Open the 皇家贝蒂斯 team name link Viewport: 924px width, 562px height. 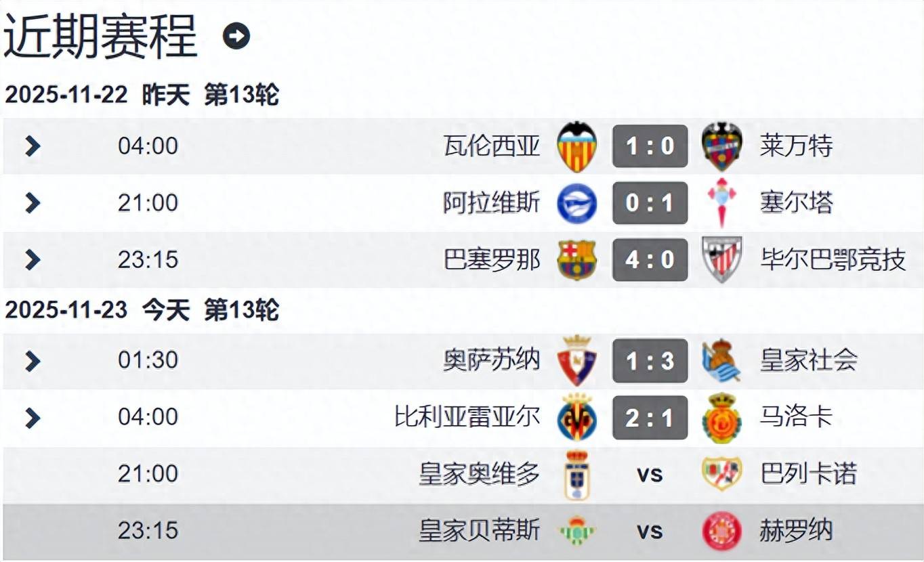480,531
